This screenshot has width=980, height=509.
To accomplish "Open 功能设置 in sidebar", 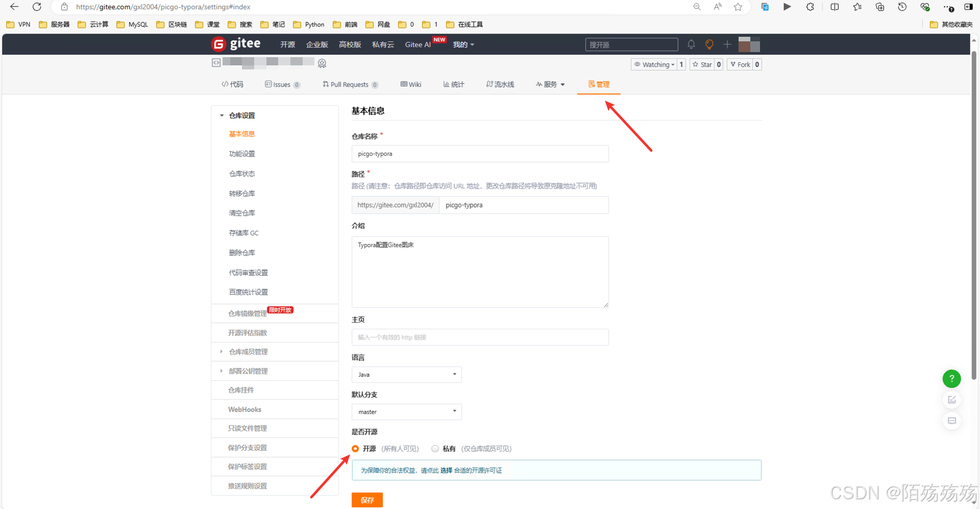I will 242,154.
